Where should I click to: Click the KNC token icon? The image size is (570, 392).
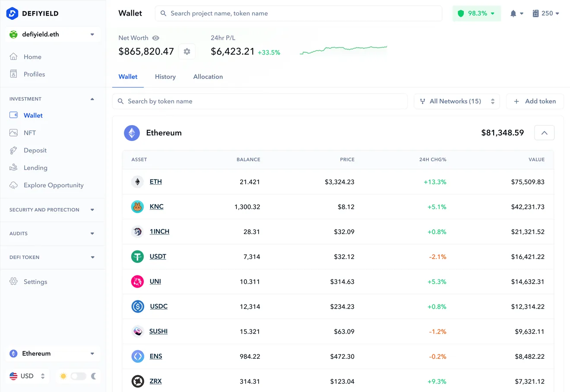click(x=137, y=207)
